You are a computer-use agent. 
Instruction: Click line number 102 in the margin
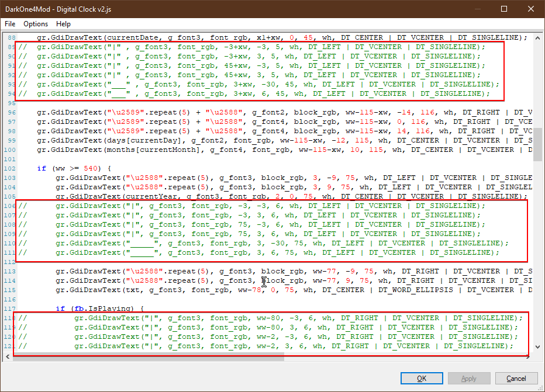pos(10,168)
